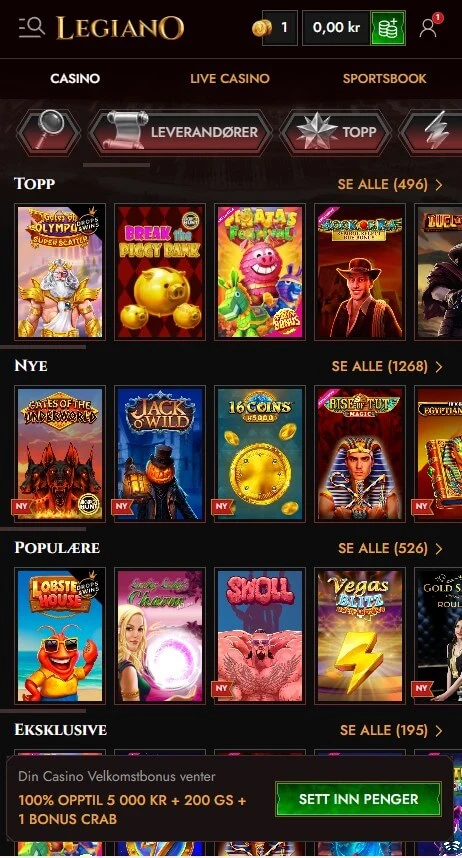Open the user profile icon
This screenshot has height=858, width=462.
point(429,27)
